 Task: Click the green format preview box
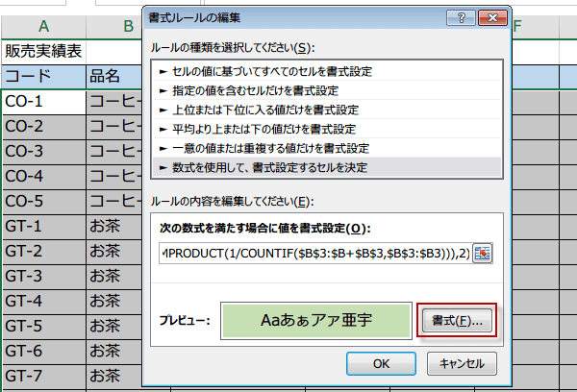tap(316, 321)
